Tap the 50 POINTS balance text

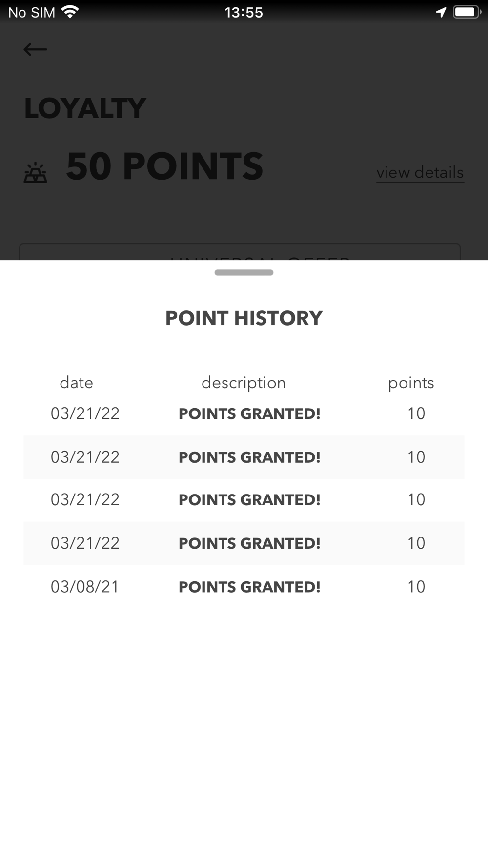point(164,167)
